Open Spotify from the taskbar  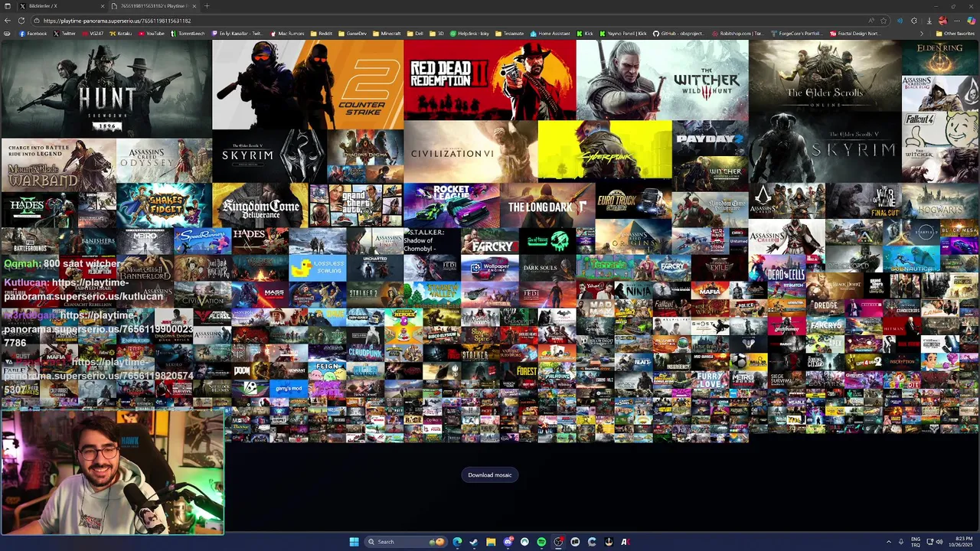tap(541, 542)
